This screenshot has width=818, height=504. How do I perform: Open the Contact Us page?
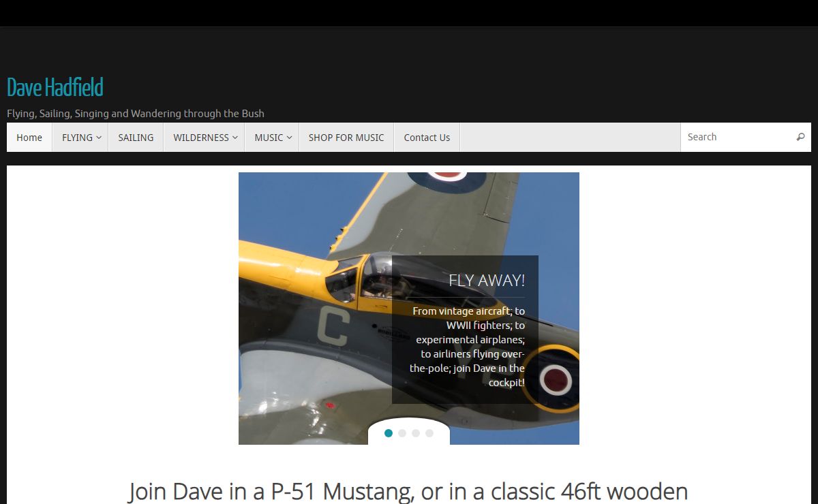[x=427, y=138]
